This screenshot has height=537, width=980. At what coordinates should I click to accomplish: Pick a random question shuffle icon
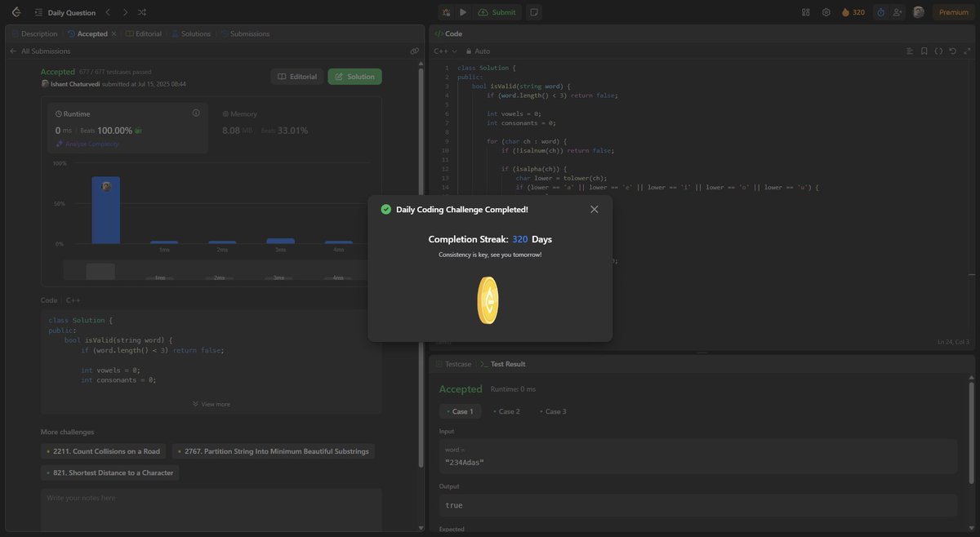[x=142, y=12]
